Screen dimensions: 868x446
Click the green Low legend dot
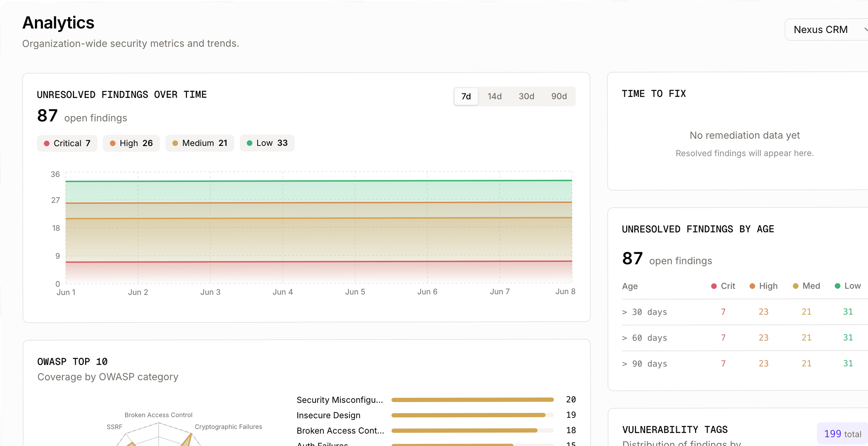pos(250,143)
